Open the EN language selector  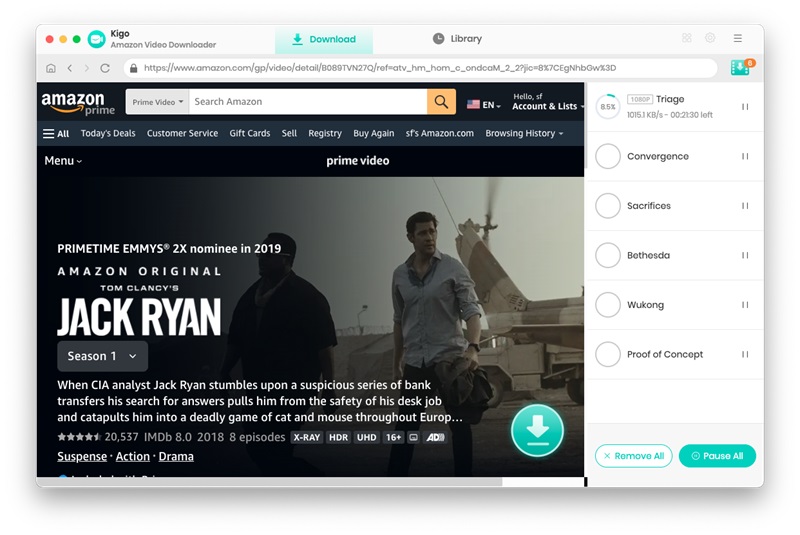click(484, 105)
